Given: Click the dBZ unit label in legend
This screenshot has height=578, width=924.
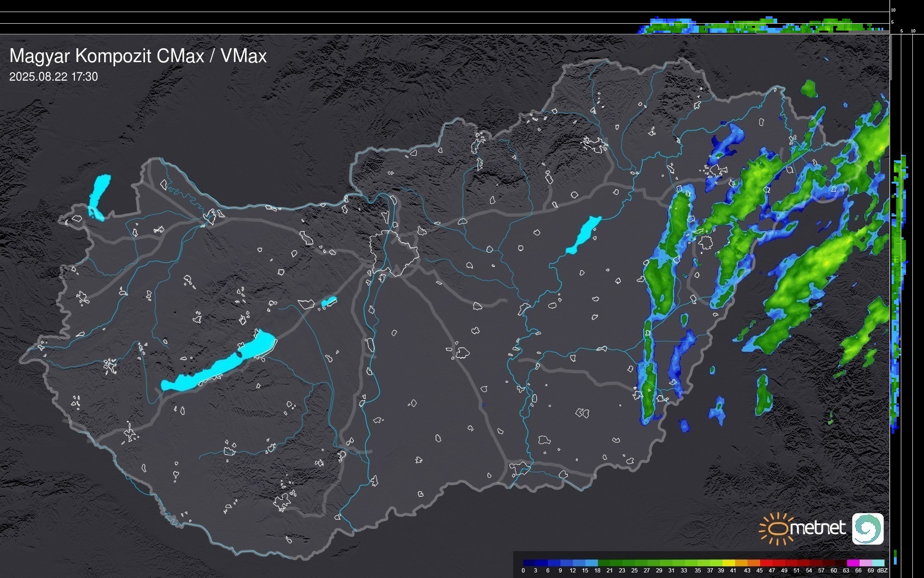Looking at the screenshot, I should (x=882, y=571).
